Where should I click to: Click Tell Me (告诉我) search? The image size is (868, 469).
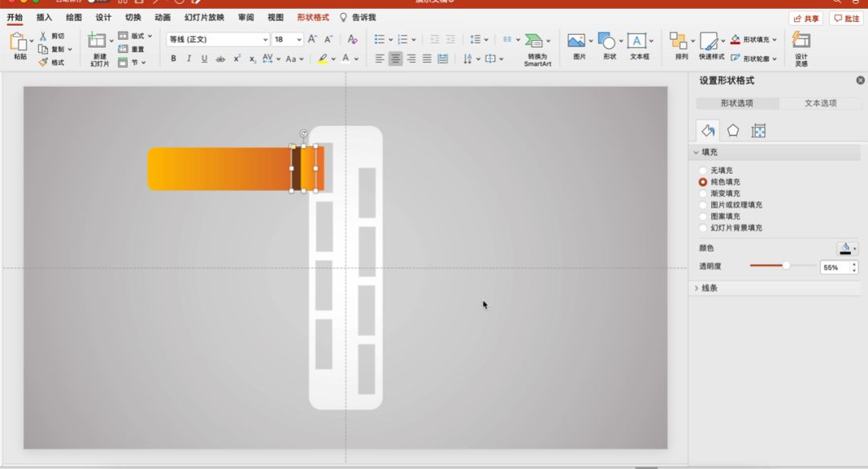point(358,17)
